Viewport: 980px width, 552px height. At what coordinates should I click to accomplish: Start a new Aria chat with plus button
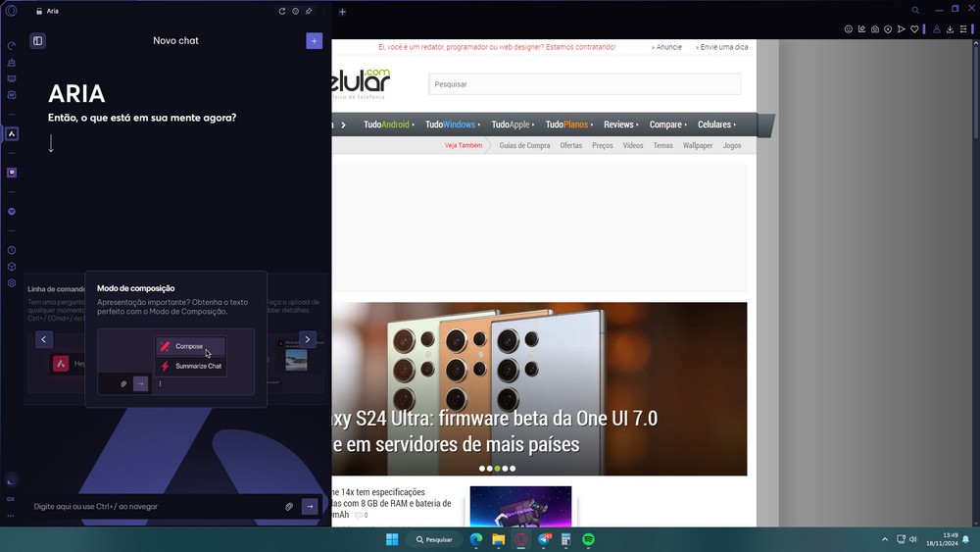(x=314, y=41)
